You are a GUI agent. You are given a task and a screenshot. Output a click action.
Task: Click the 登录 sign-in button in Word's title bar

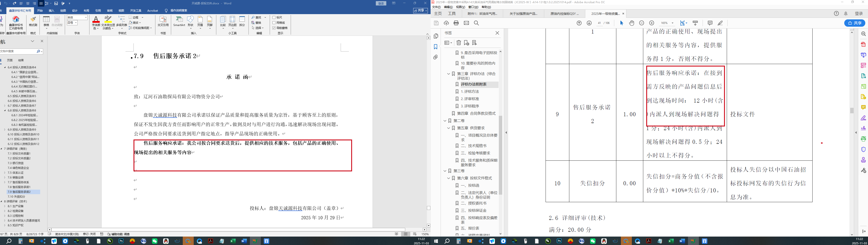pos(381,3)
